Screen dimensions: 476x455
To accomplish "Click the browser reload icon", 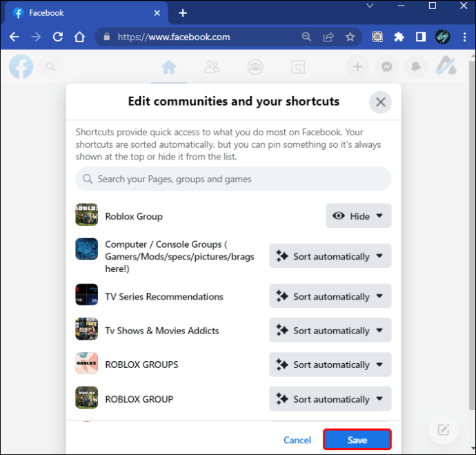I will click(x=58, y=37).
